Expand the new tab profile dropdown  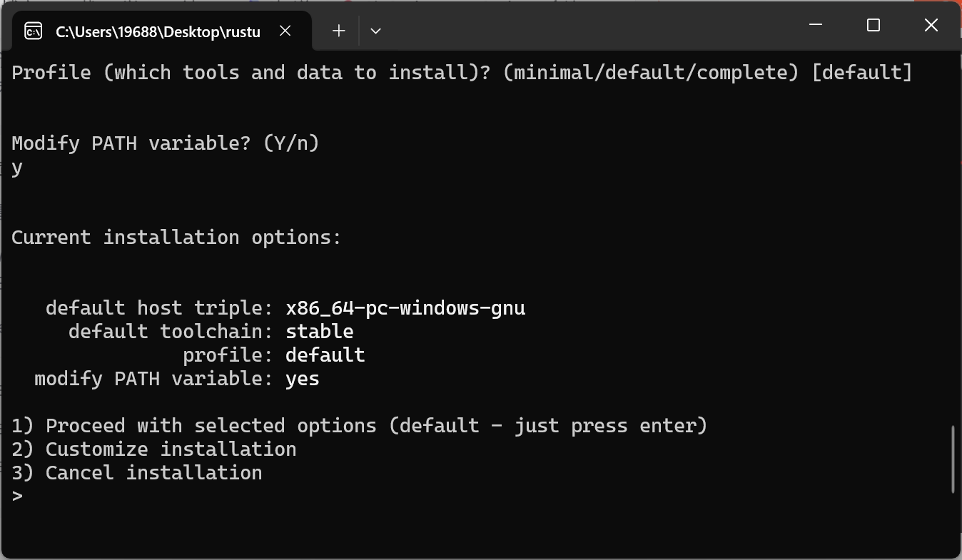(x=375, y=31)
